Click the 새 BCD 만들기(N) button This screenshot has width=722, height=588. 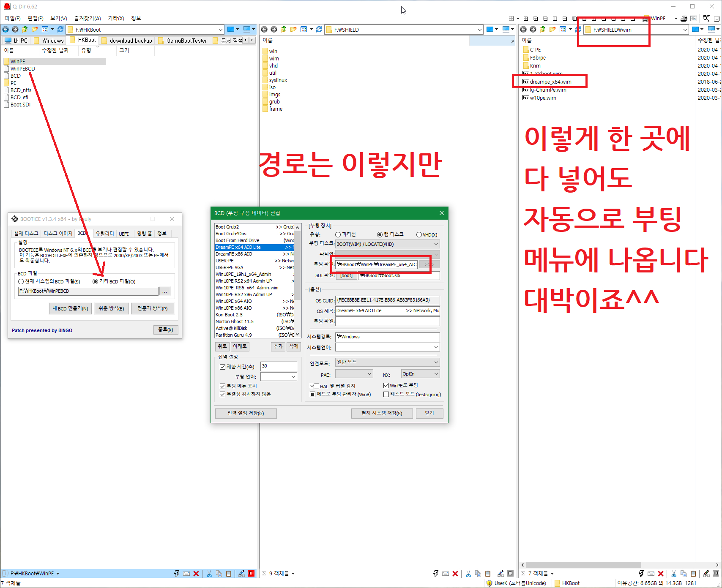click(x=70, y=309)
